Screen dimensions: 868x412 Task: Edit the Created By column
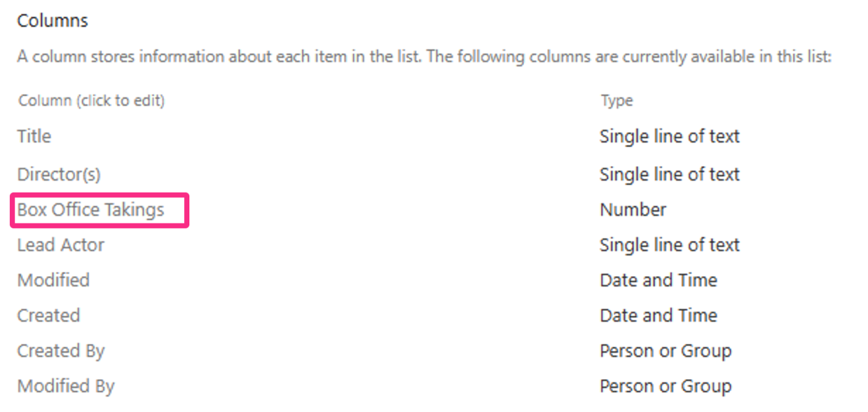pos(60,350)
